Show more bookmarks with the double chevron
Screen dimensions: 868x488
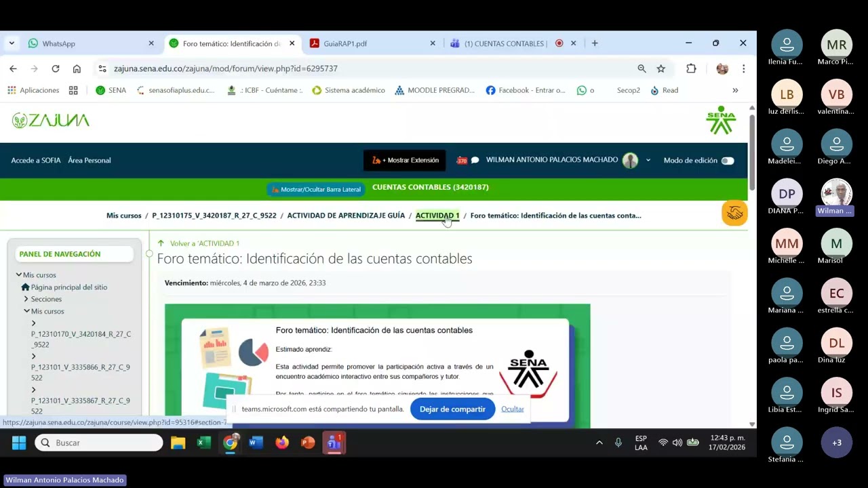pyautogui.click(x=735, y=90)
